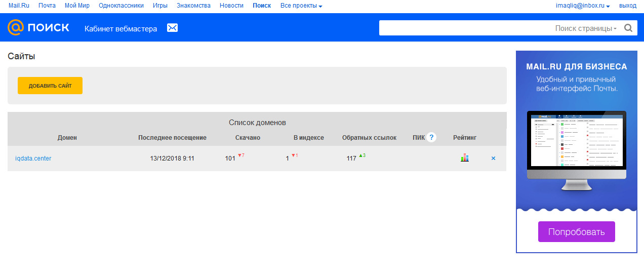
Task: Click the "Рейтинг" column header
Action: coord(465,138)
